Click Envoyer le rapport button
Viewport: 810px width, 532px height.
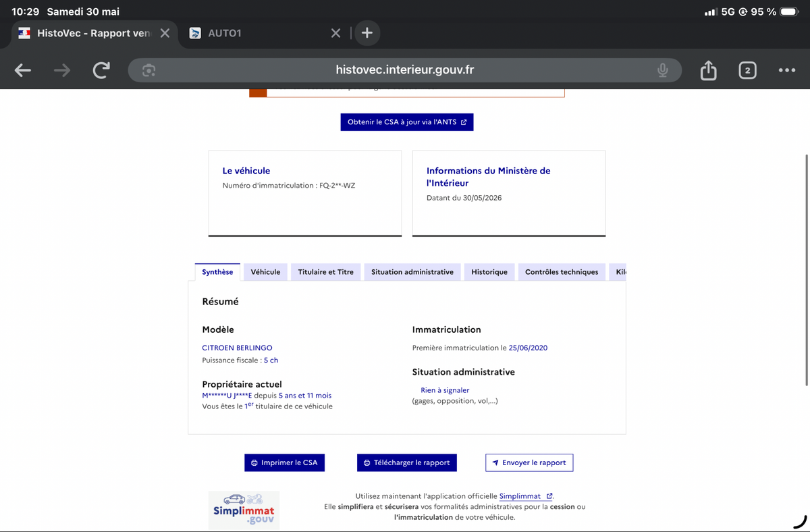pyautogui.click(x=529, y=462)
